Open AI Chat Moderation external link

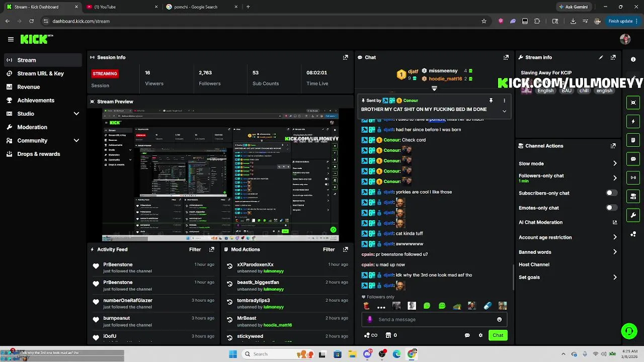(x=615, y=222)
